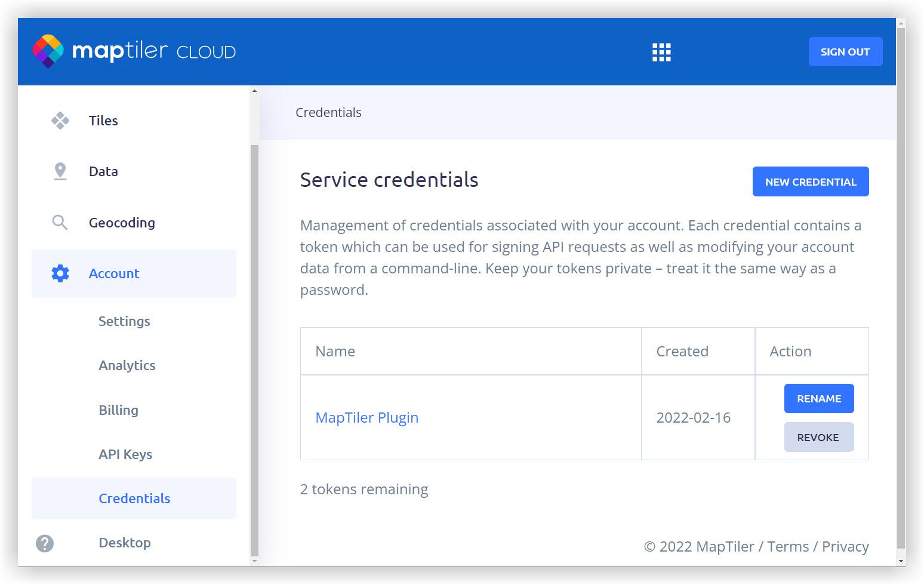
Task: Open the MapTiler Plugin credential link
Action: tap(366, 418)
